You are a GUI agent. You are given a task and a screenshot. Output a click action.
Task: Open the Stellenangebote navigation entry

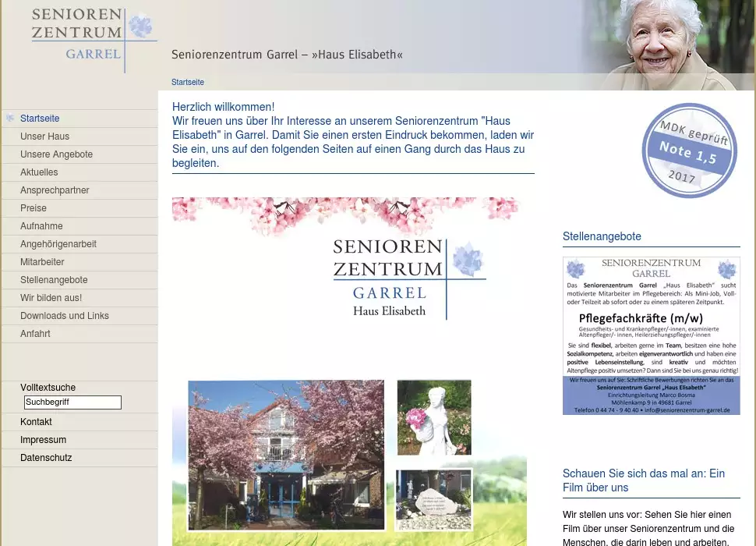tap(54, 280)
